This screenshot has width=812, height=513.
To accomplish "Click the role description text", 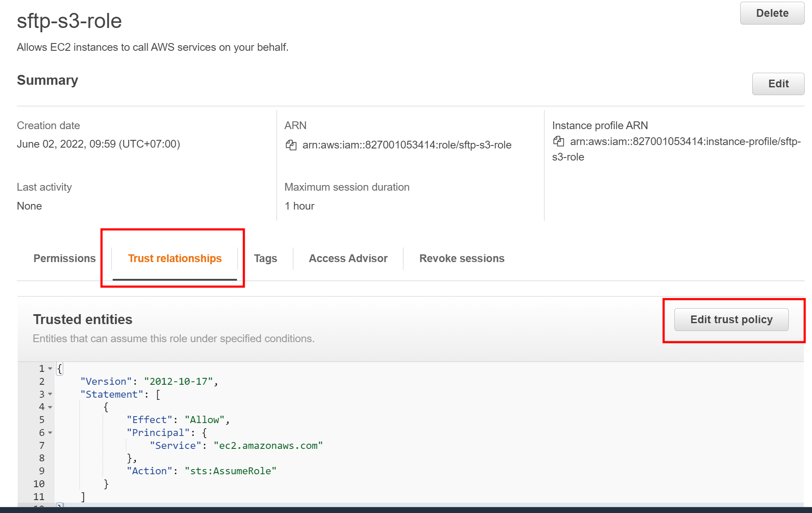I will pos(153,47).
